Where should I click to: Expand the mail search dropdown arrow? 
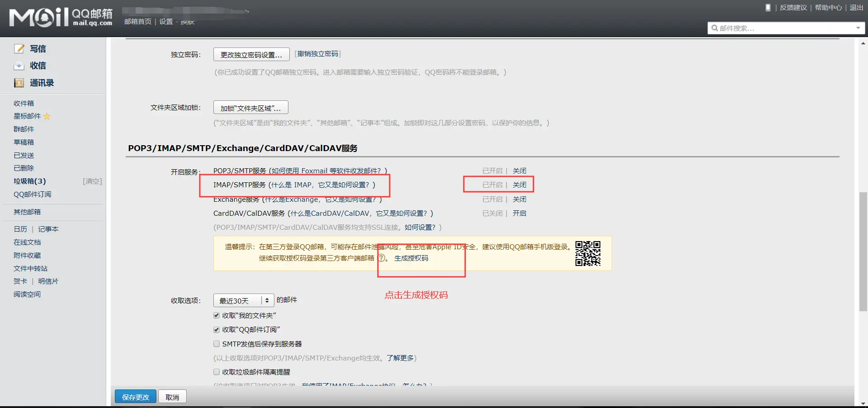pos(858,28)
